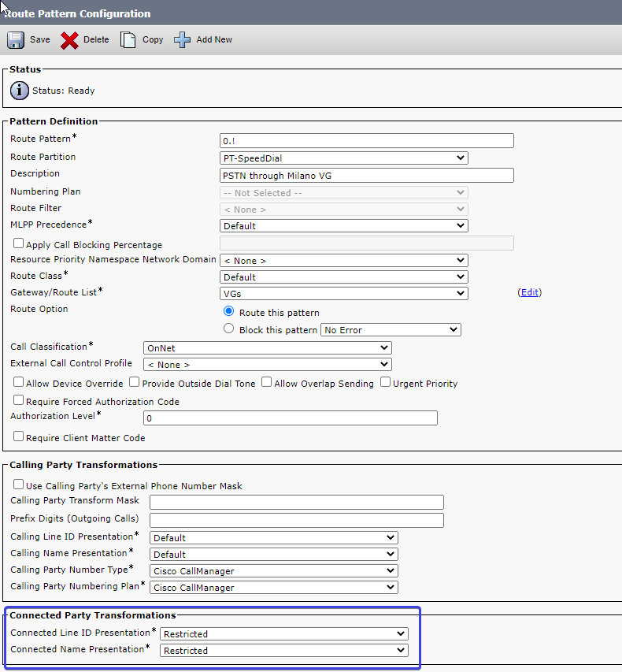The height and width of the screenshot is (672, 622).
Task: Open Connected Line ID Presentation dropdown
Action: point(283,633)
